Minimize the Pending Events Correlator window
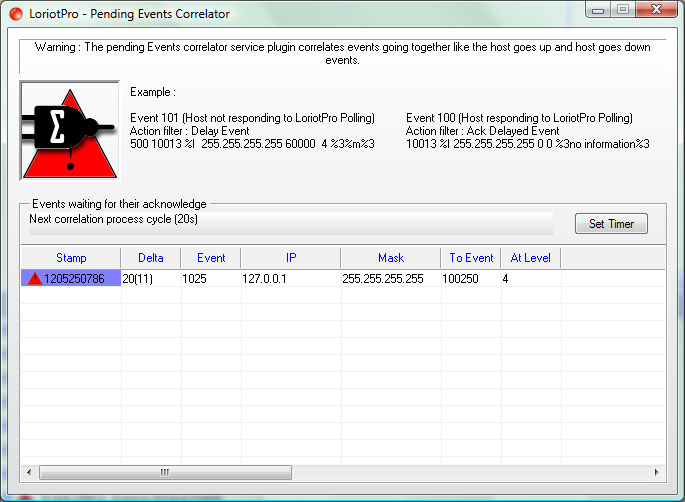The width and height of the screenshot is (685, 502). pyautogui.click(x=598, y=10)
